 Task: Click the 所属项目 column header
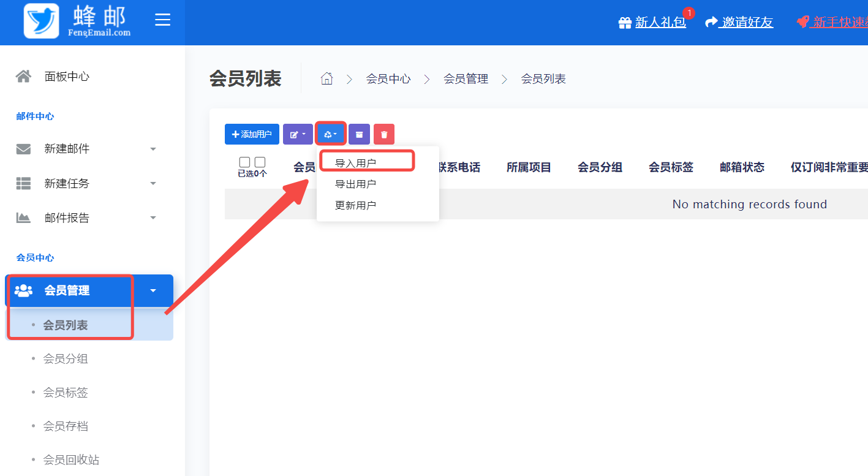529,167
